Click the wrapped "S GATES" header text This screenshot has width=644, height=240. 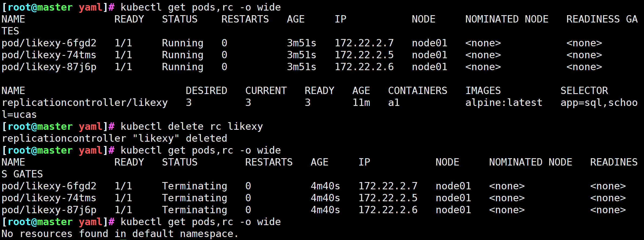pyautogui.click(x=22, y=174)
